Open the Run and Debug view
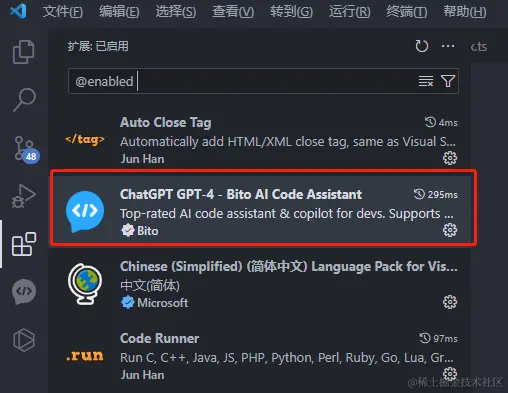 click(23, 196)
